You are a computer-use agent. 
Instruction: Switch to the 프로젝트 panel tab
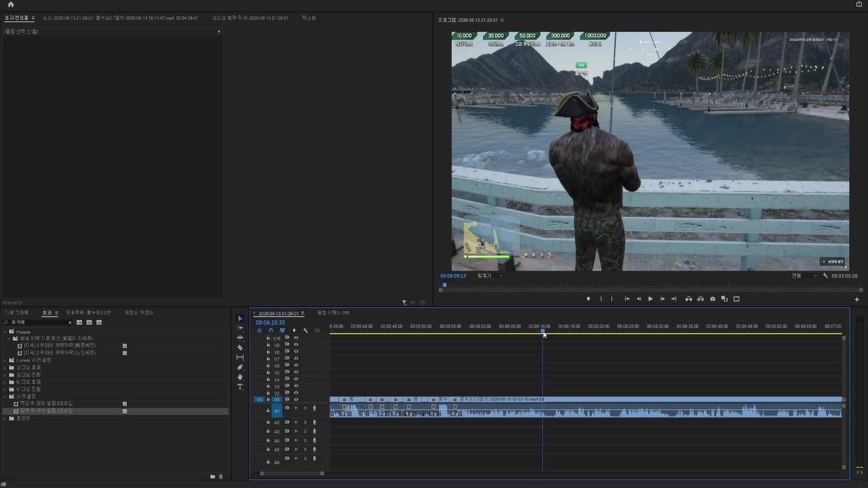pos(88,312)
